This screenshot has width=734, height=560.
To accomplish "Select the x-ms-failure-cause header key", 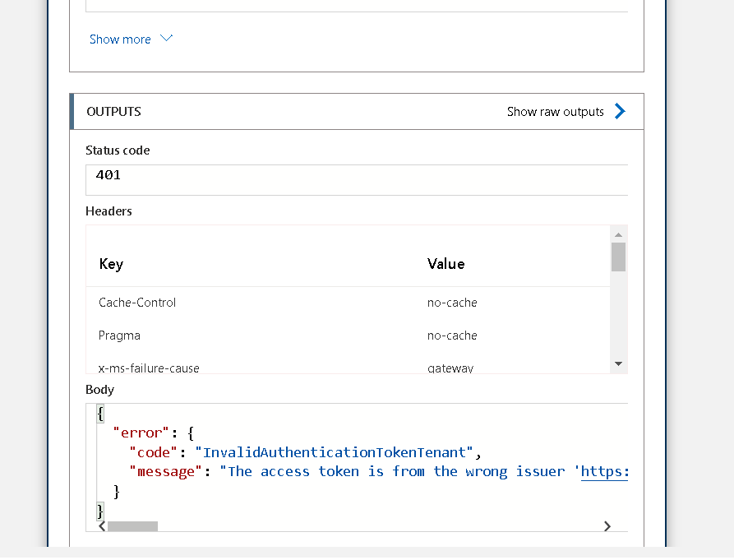I will (x=149, y=368).
